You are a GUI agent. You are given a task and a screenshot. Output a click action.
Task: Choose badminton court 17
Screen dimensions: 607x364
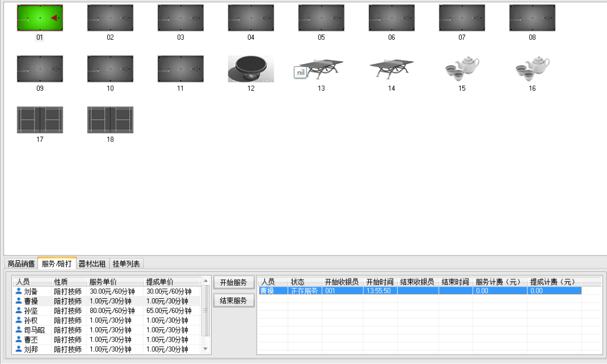pyautogui.click(x=40, y=120)
